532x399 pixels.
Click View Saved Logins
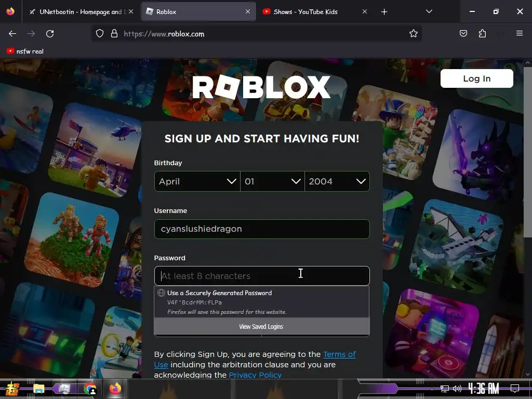[x=262, y=326]
